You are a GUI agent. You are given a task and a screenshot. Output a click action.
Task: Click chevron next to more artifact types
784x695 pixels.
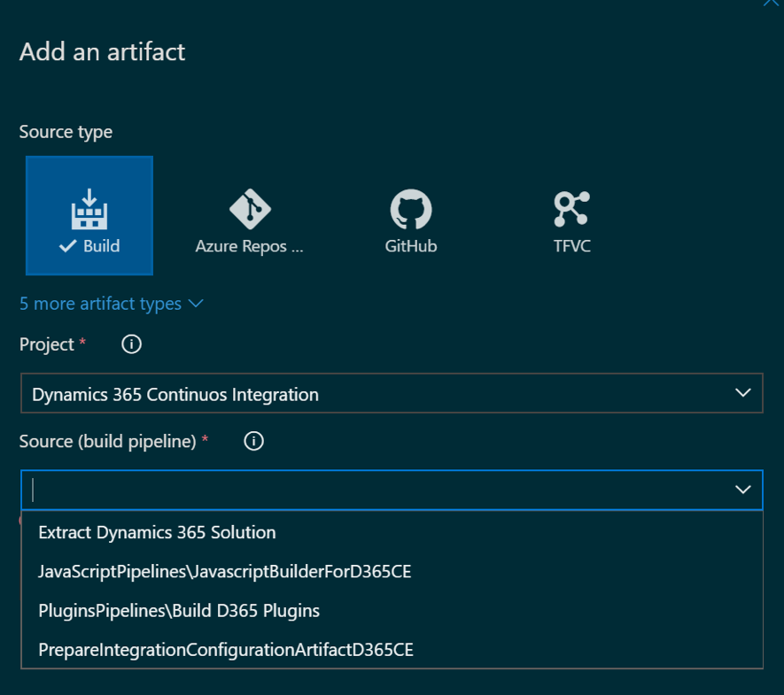click(196, 304)
